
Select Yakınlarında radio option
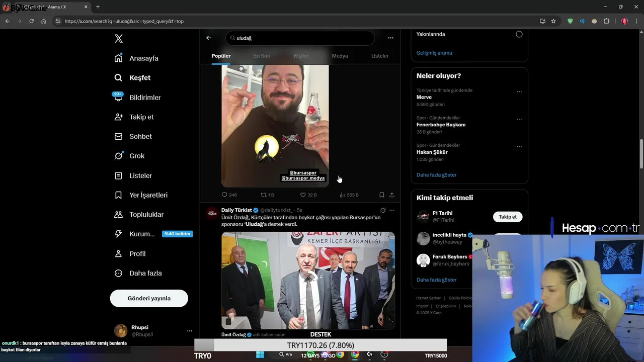tap(519, 34)
